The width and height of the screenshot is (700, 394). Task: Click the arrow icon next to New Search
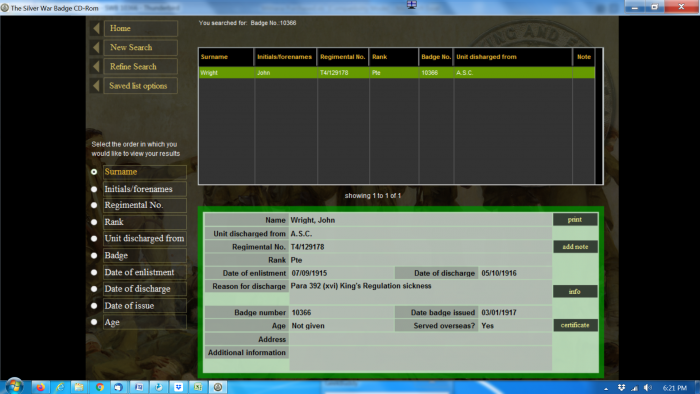96,48
